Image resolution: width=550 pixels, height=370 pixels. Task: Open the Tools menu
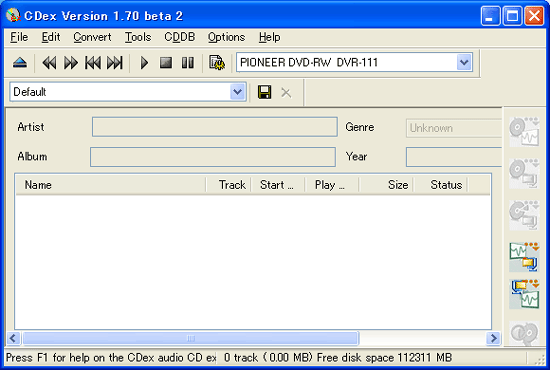pyautogui.click(x=138, y=37)
